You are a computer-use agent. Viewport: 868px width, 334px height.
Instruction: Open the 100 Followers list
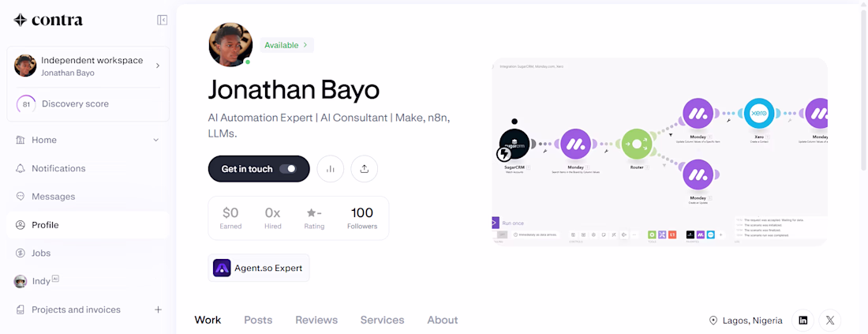point(362,218)
